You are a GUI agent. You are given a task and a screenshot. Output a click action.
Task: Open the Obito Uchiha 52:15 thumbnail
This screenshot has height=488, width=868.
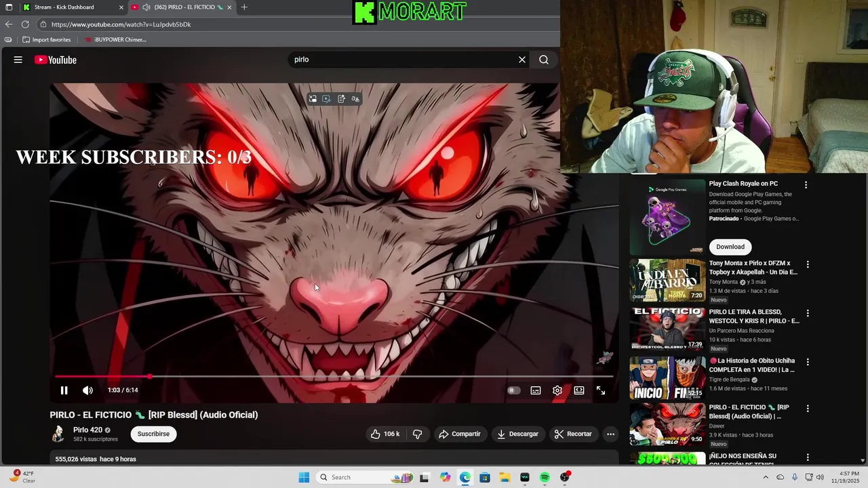(x=667, y=378)
